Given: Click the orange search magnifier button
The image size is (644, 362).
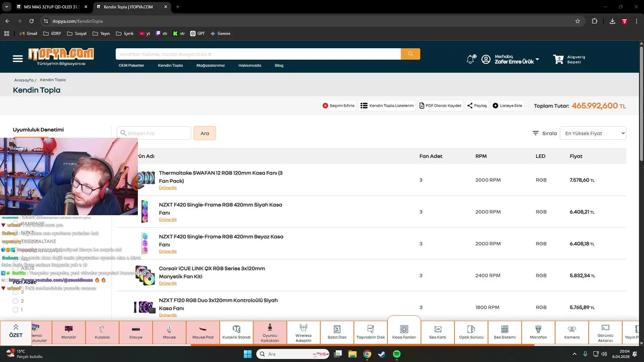Looking at the screenshot, I should [411, 54].
